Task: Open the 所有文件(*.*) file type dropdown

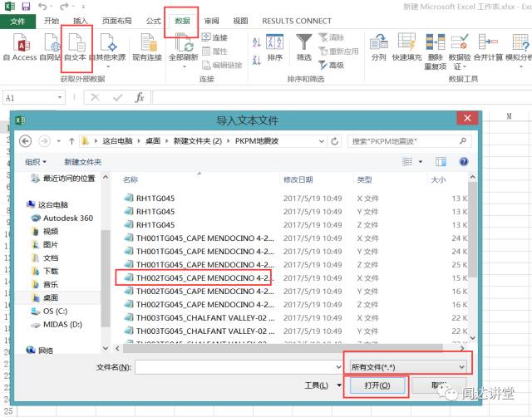Action: click(408, 367)
